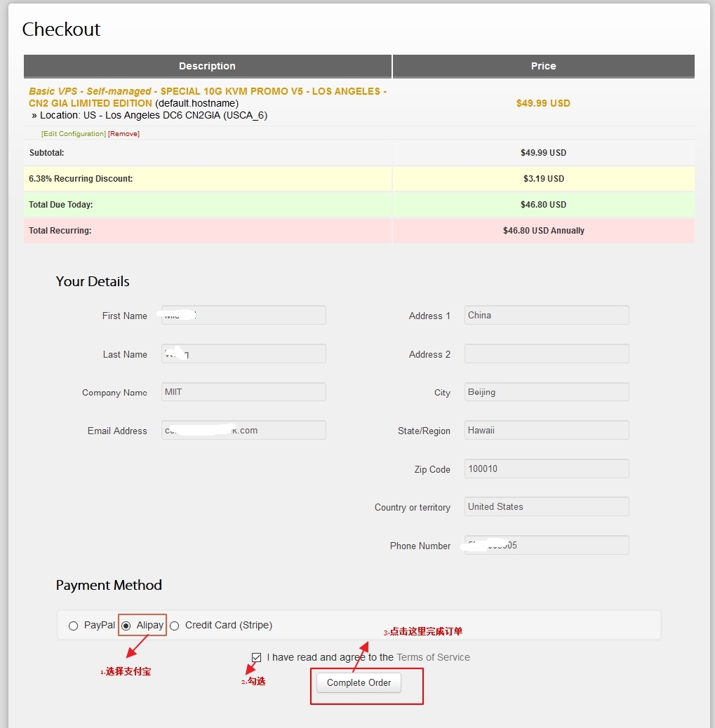Click the Last Name input field
The image size is (715, 728).
pos(243,353)
